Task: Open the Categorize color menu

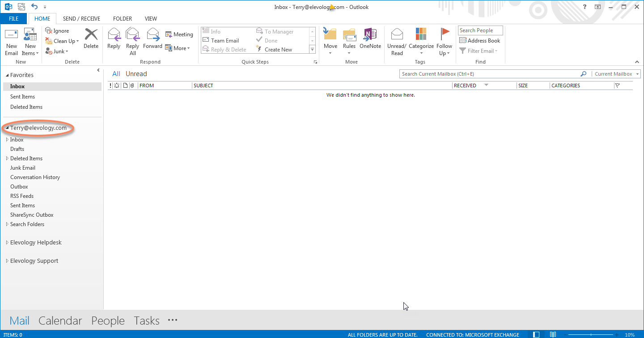Action: click(421, 42)
